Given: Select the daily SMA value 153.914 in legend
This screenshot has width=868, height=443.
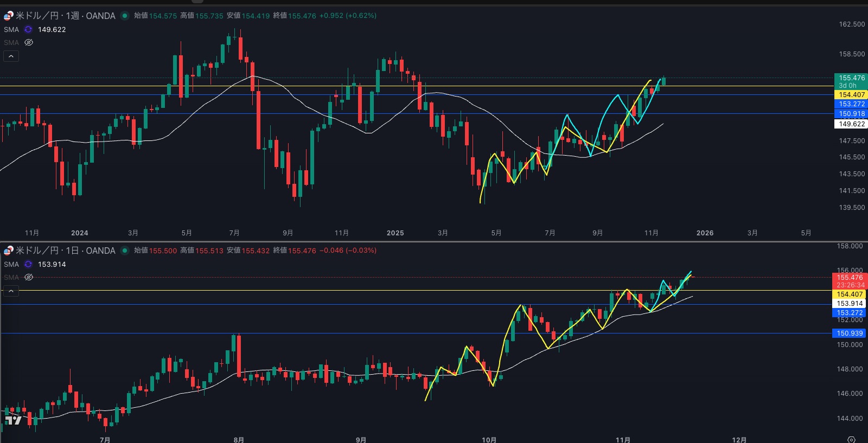Looking at the screenshot, I should pos(52,265).
